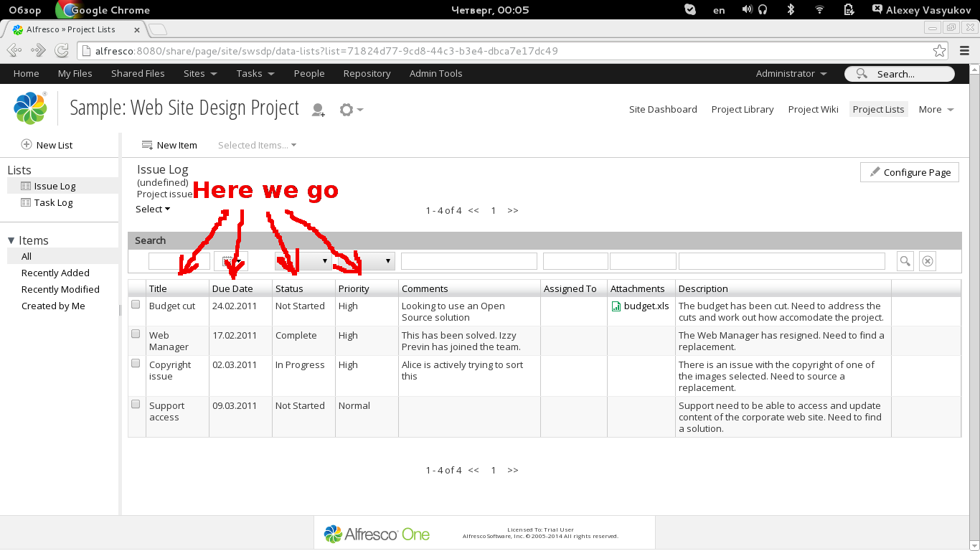Image resolution: width=980 pixels, height=551 pixels.
Task: Click the Comments search input field
Action: pos(468,261)
